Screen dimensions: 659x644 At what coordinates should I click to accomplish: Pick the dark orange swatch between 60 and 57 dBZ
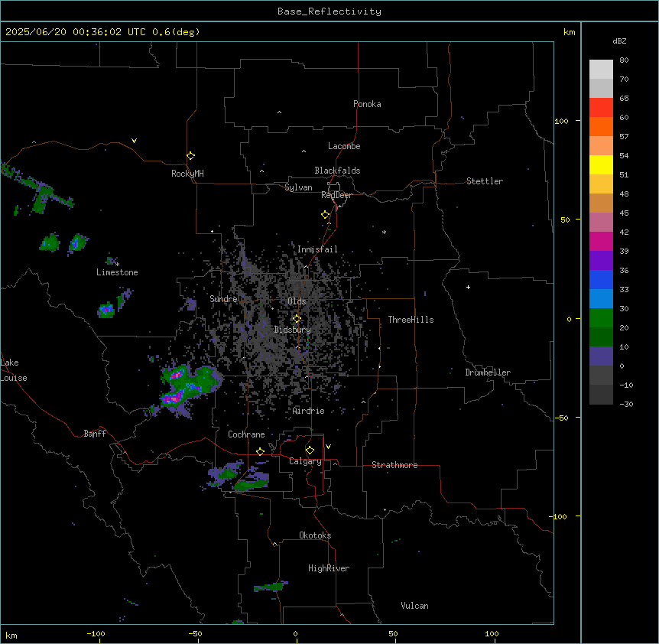[601, 126]
